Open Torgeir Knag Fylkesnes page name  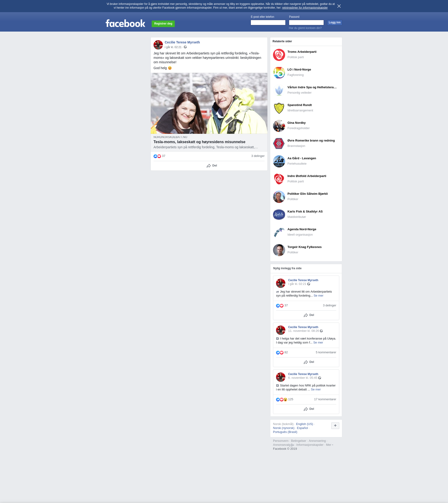pyautogui.click(x=304, y=247)
